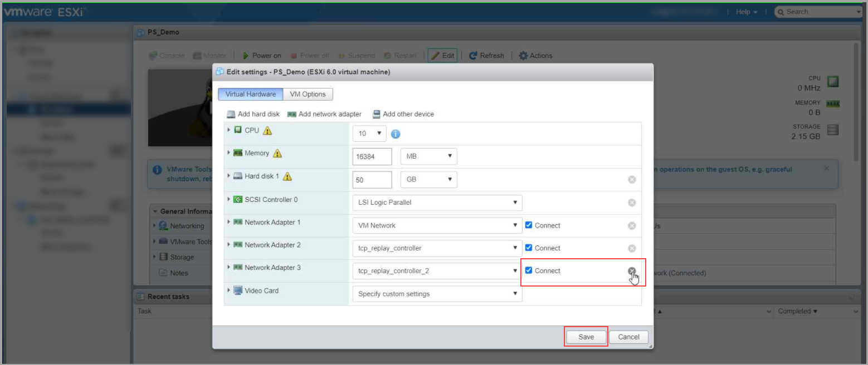Remove Hard disk 1 with the X icon
The height and width of the screenshot is (365, 868).
[x=632, y=180]
